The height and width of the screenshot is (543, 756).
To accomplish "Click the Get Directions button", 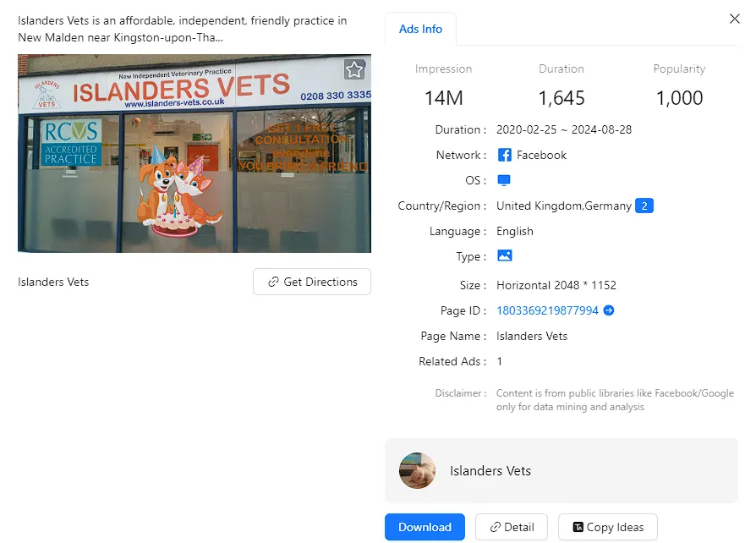I will point(312,282).
